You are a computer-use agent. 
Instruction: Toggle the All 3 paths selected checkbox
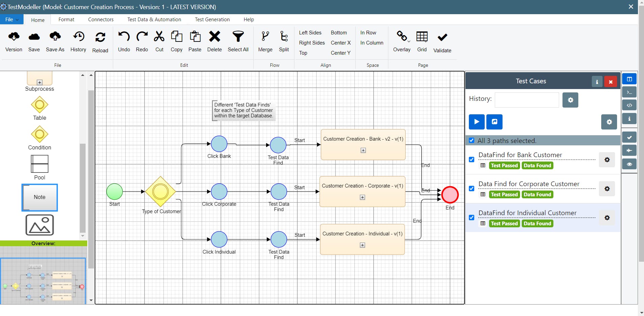pos(472,140)
